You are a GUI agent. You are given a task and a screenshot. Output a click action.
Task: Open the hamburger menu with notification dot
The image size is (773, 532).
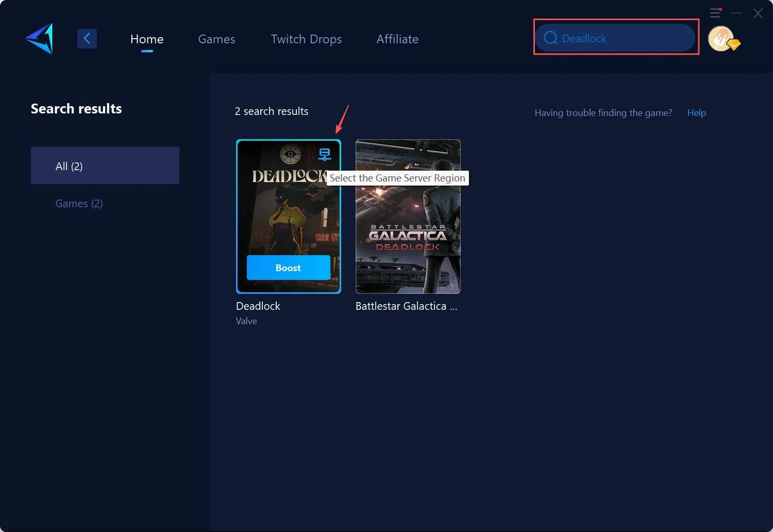715,13
